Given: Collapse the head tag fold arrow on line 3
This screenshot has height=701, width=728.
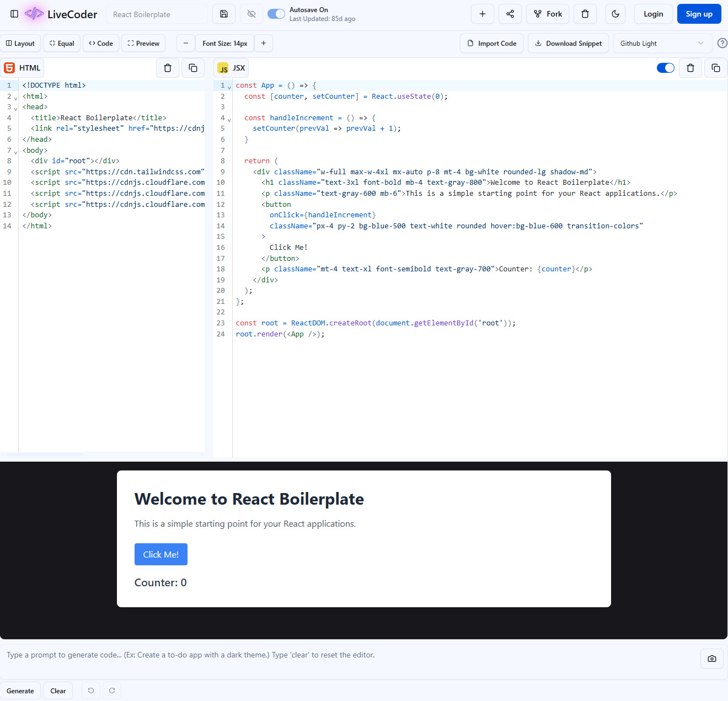Looking at the screenshot, I should pyautogui.click(x=15, y=109).
